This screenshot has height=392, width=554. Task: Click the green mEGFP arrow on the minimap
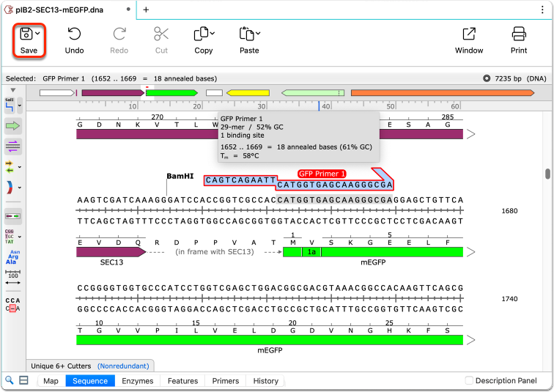171,93
